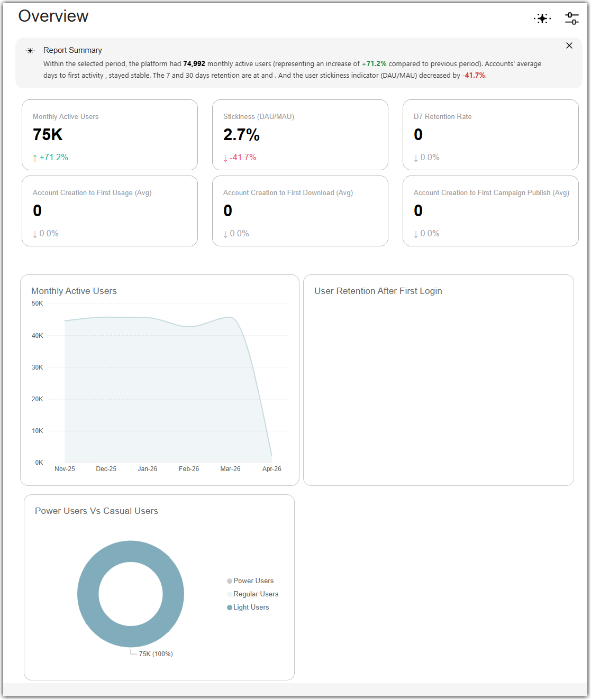This screenshot has height=700, width=591.
Task: Click the User Retention After First Login title
Action: coord(378,291)
